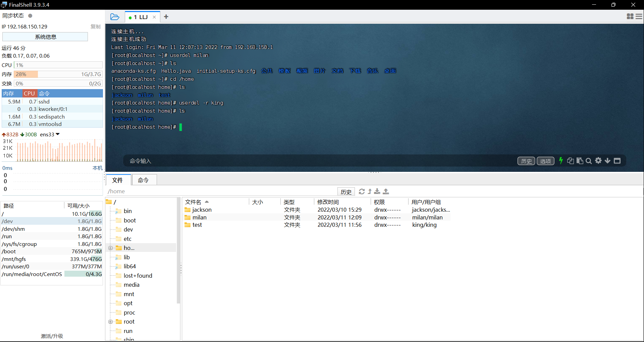Click 复制 to copy the IP address

point(96,26)
